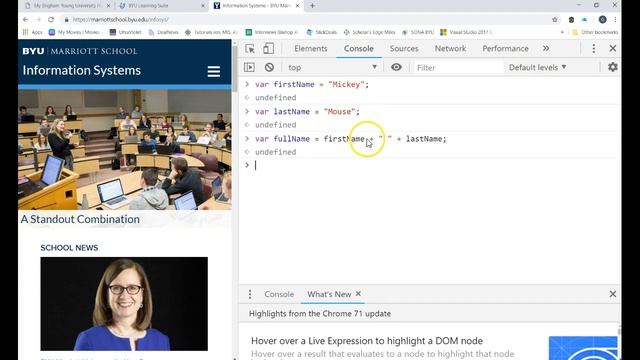Click the Hover over a Live Expression heading

point(367,341)
